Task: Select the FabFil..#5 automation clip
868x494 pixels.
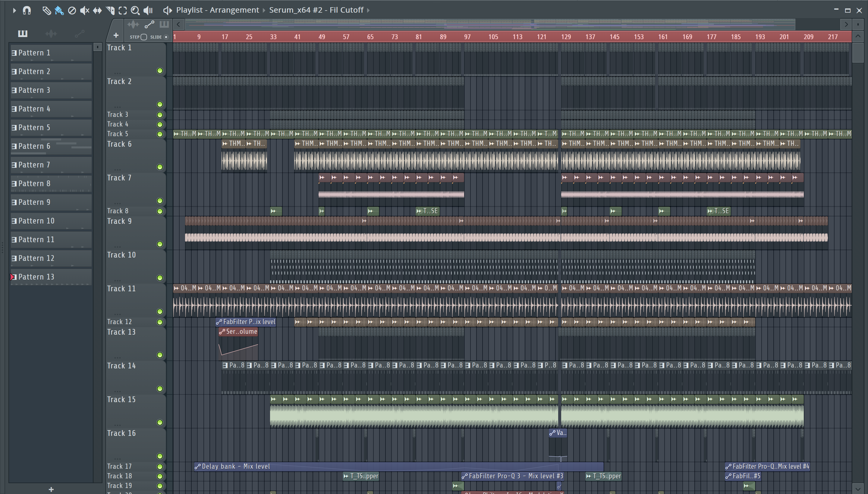Action: 743,476
